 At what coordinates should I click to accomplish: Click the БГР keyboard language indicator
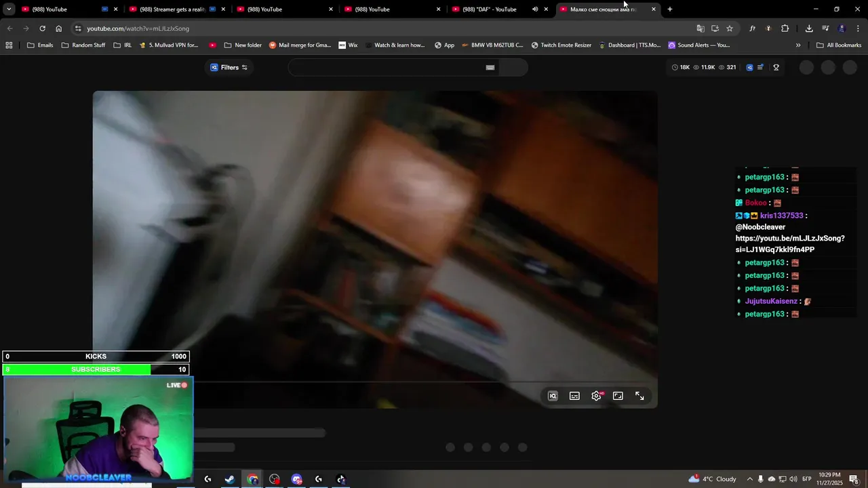pyautogui.click(x=807, y=479)
